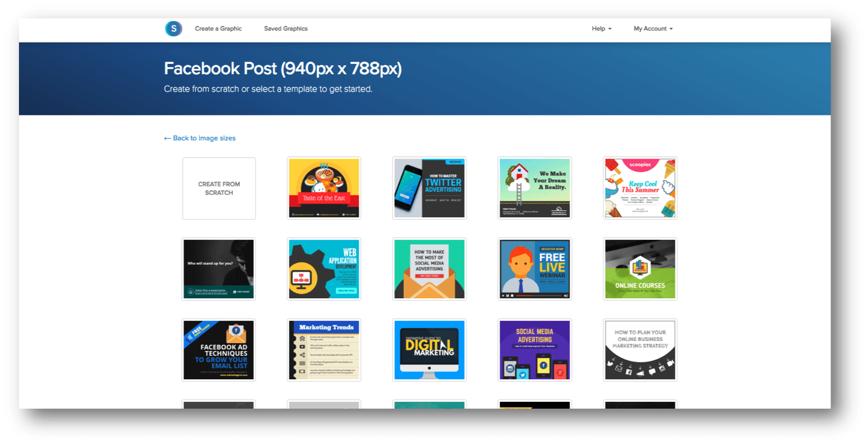Expand the My Account dropdown
This screenshot has height=446, width=868.
tap(653, 29)
